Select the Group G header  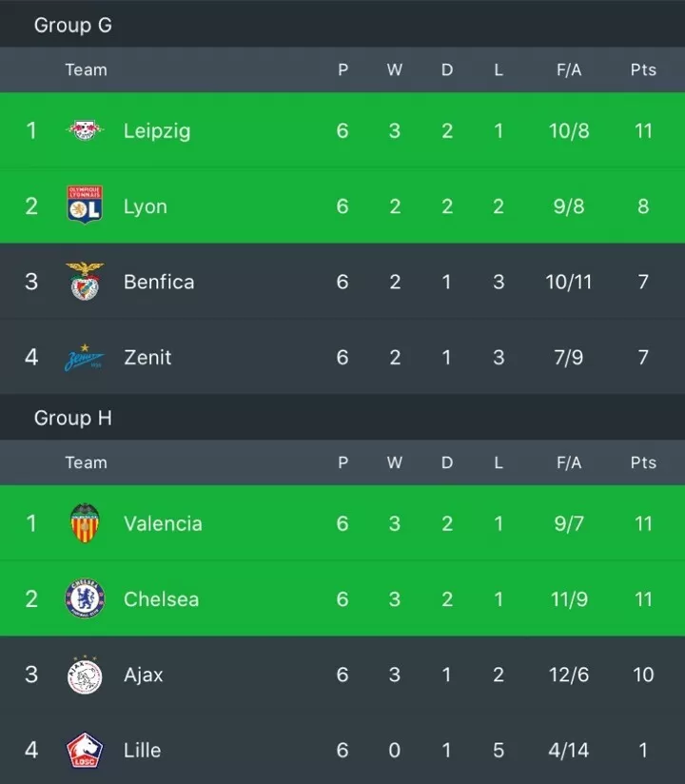73,25
